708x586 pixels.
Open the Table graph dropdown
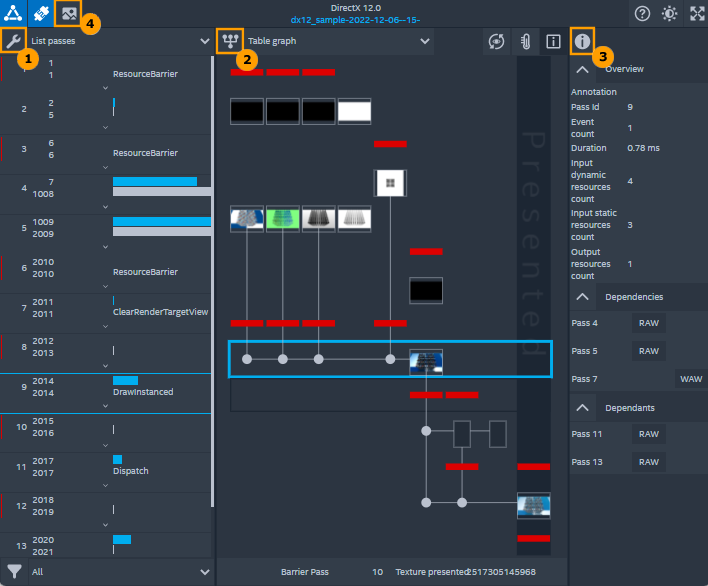coord(339,41)
